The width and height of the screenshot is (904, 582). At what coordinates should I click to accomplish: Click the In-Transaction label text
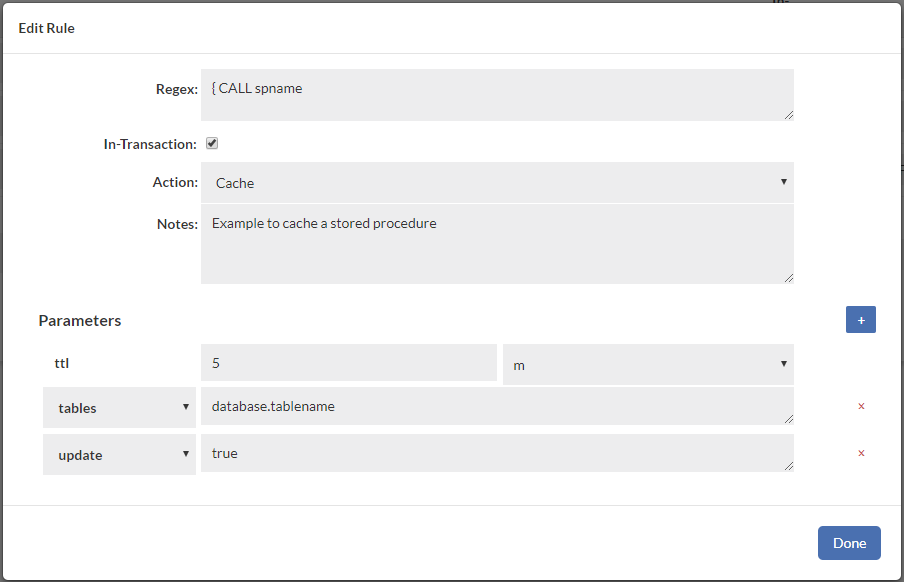(150, 144)
